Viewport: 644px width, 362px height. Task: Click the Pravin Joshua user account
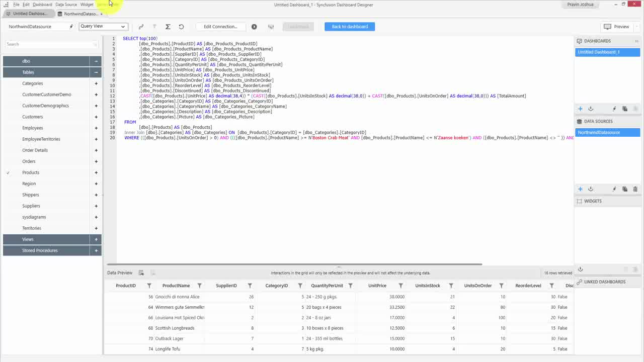pyautogui.click(x=580, y=5)
